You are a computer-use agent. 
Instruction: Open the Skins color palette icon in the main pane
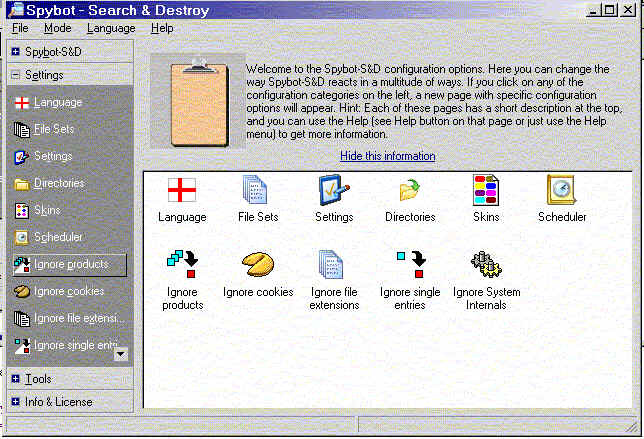[486, 190]
